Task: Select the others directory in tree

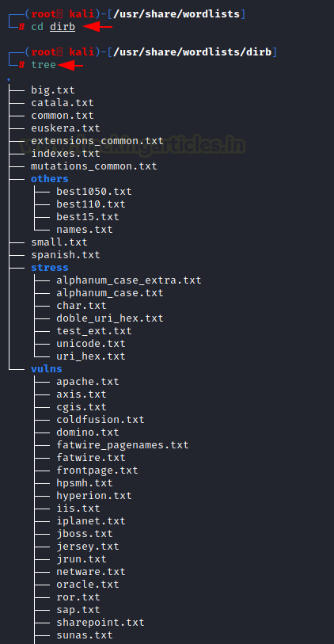Action: tap(50, 179)
